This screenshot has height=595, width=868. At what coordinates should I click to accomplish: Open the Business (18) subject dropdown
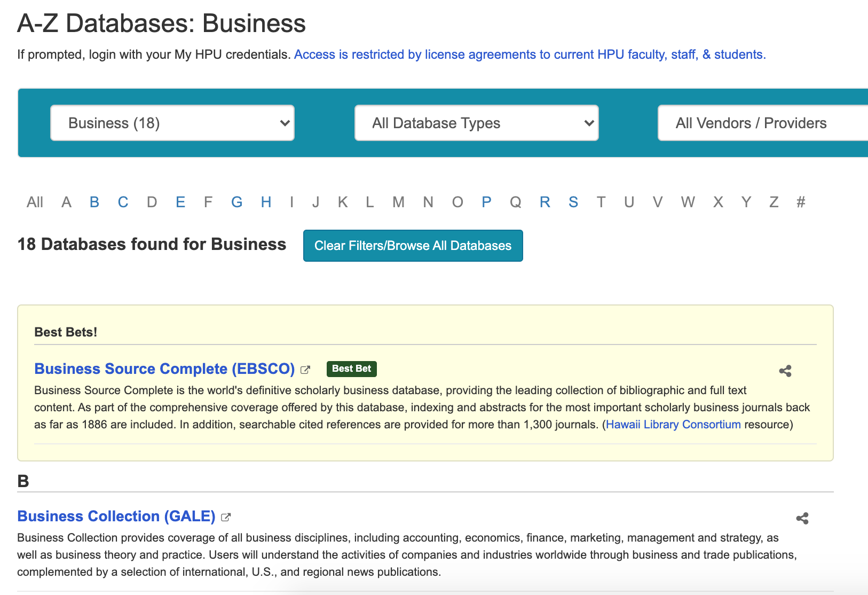pyautogui.click(x=172, y=123)
